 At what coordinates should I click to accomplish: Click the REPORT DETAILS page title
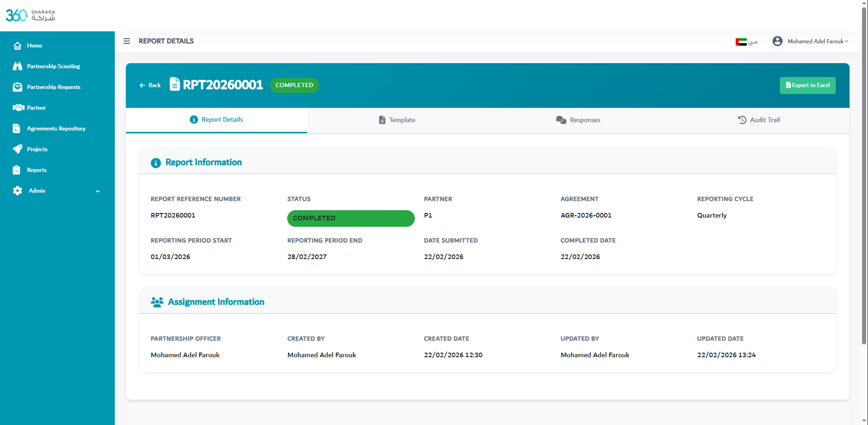tap(166, 41)
